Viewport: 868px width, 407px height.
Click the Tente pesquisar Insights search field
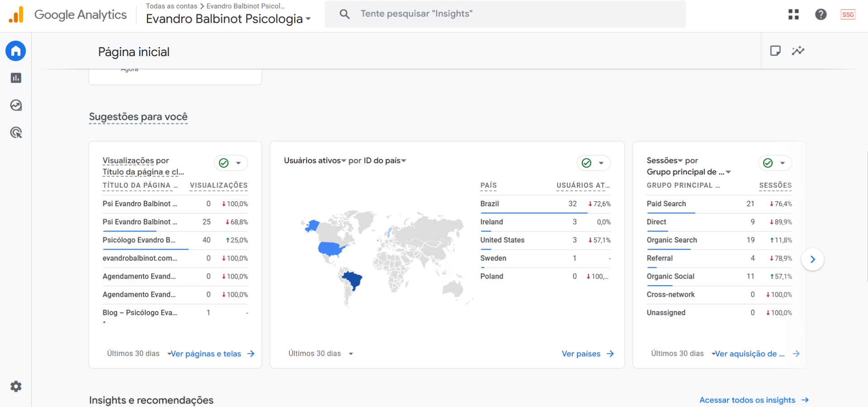point(505,14)
